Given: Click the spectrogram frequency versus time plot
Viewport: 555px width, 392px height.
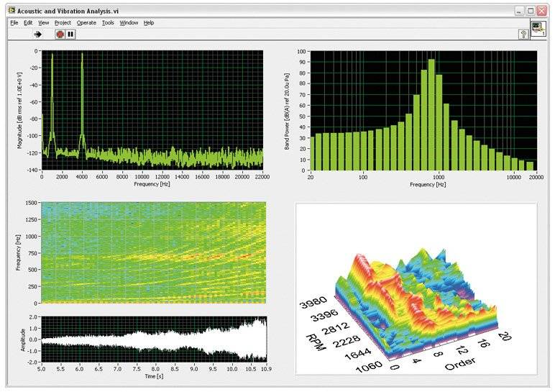Looking at the screenshot, I should [154, 253].
